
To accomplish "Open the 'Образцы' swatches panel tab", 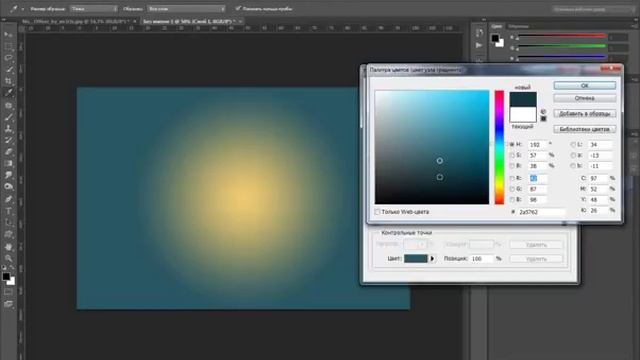I will click(518, 27).
